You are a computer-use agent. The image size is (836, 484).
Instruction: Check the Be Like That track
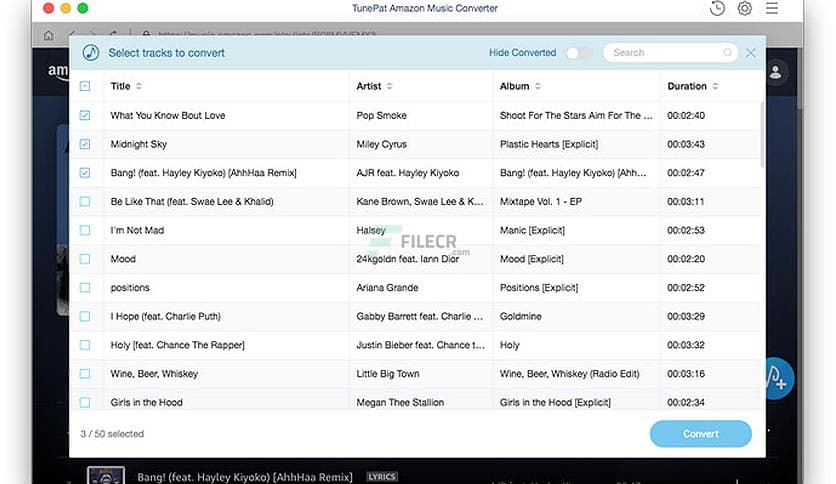pos(85,201)
